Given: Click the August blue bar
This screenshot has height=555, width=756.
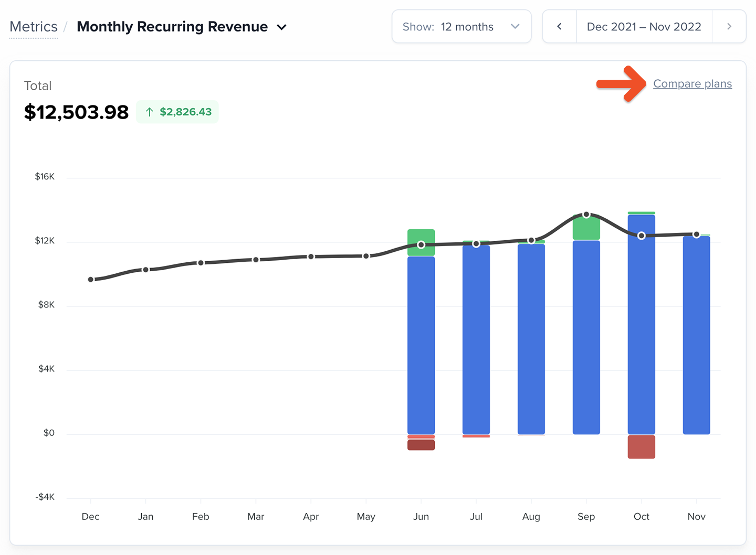Looking at the screenshot, I should click(531, 339).
